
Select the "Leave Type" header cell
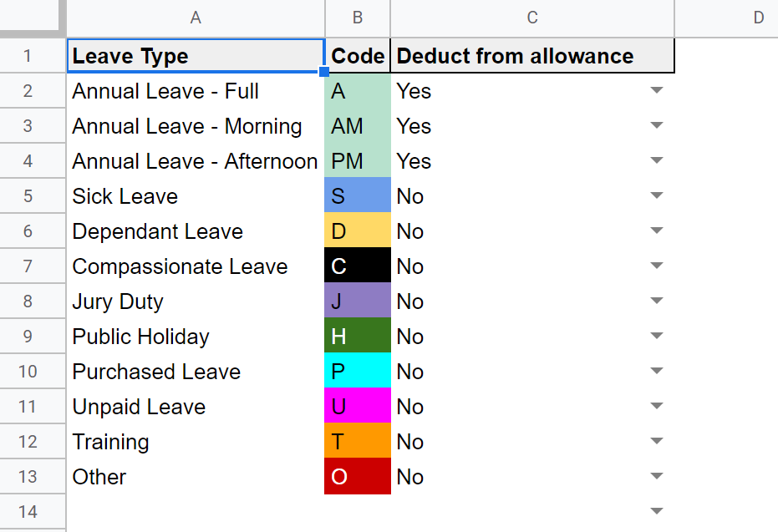[195, 56]
